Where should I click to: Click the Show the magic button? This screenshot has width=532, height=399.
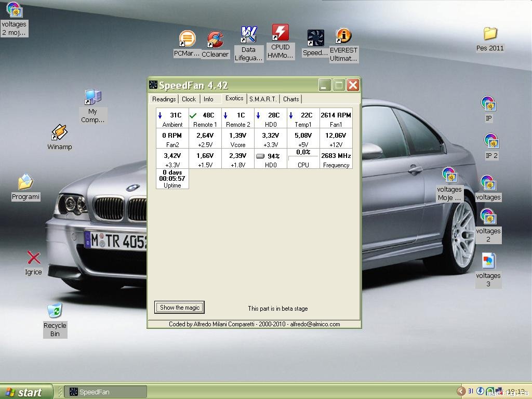tap(179, 308)
